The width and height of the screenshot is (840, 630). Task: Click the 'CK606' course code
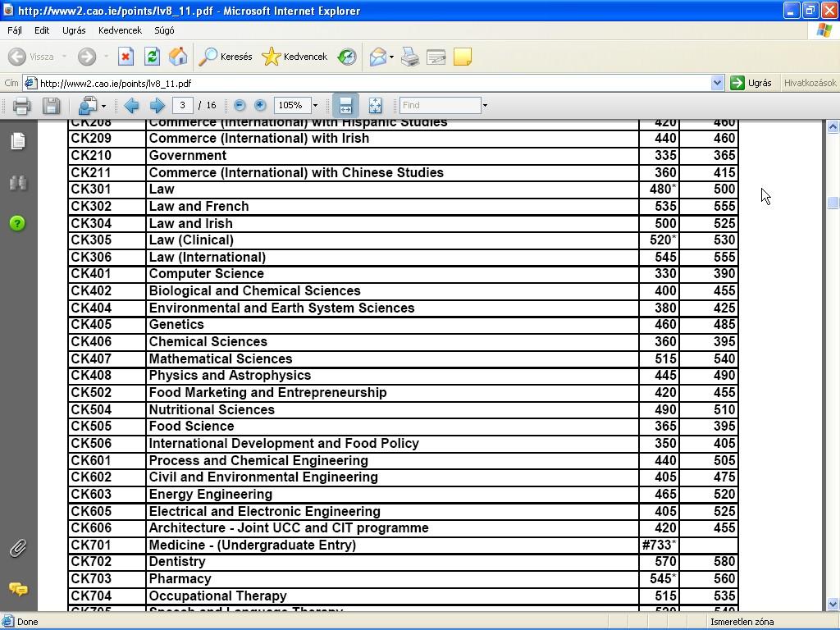click(90, 528)
